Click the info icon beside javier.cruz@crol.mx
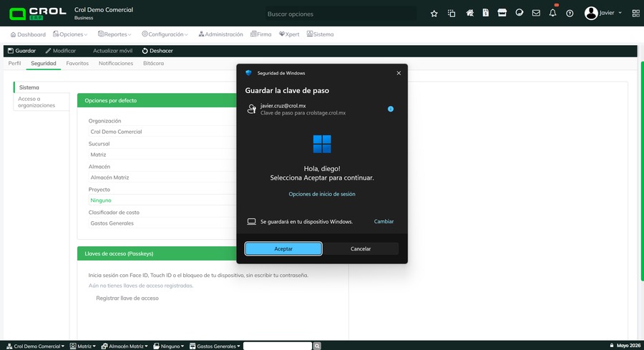Screen dimensions: 644x350 pos(391,109)
